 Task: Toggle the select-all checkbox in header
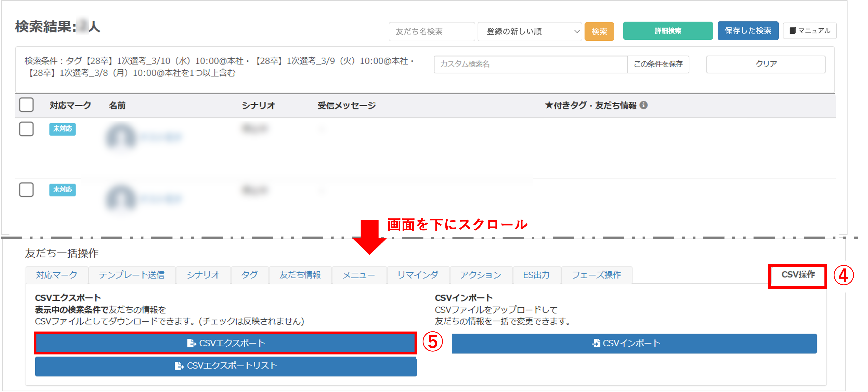click(26, 105)
